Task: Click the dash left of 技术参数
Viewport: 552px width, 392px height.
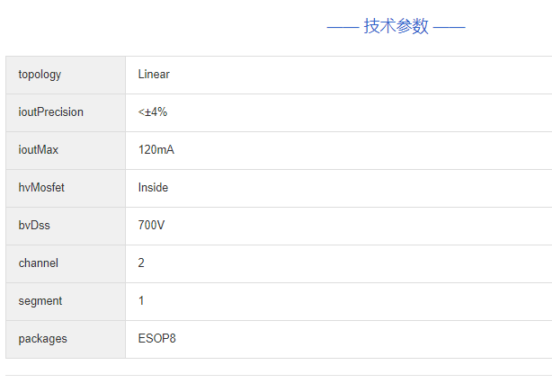Action: click(x=343, y=27)
